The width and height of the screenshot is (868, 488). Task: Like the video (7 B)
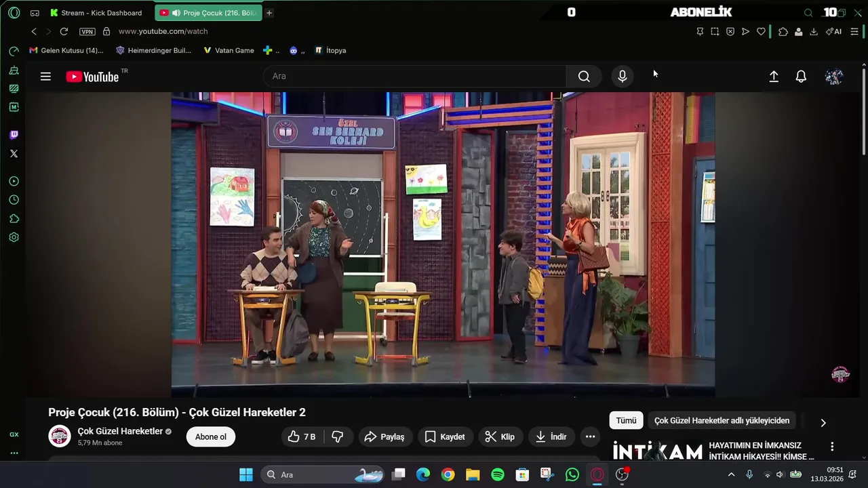coord(302,436)
